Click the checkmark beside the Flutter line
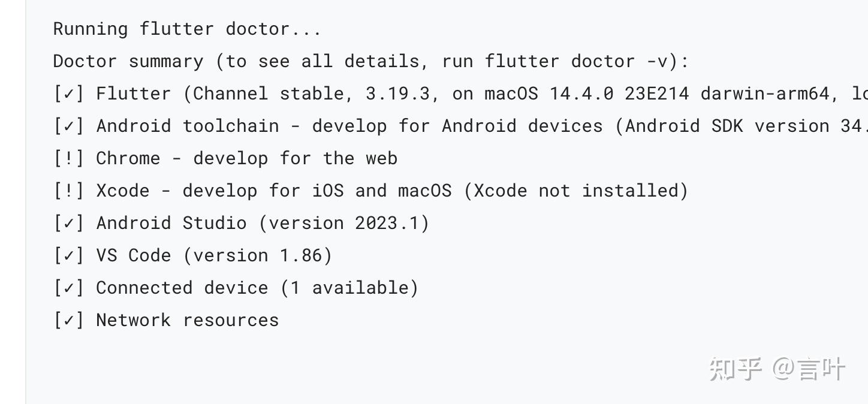868x404 pixels. [69, 94]
